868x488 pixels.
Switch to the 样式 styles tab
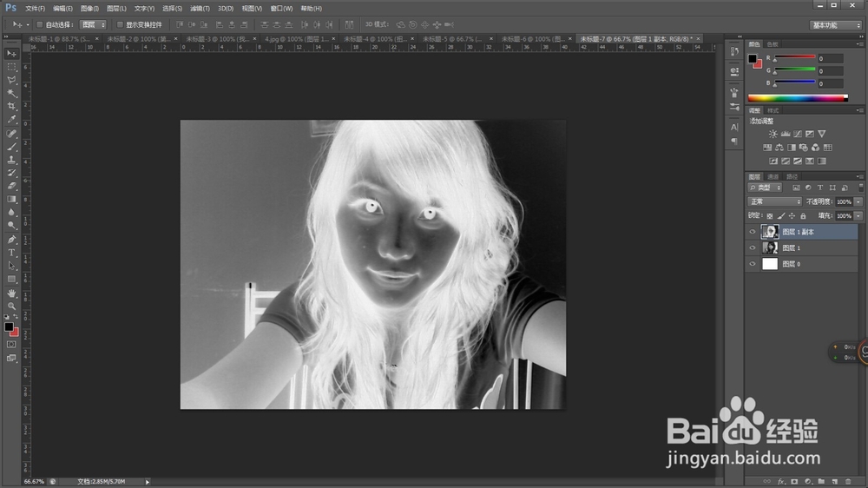point(773,111)
